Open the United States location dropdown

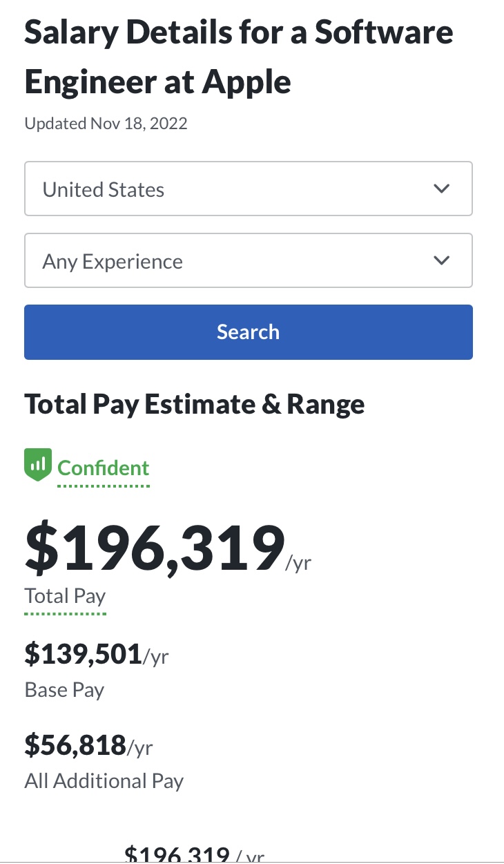click(x=235, y=189)
